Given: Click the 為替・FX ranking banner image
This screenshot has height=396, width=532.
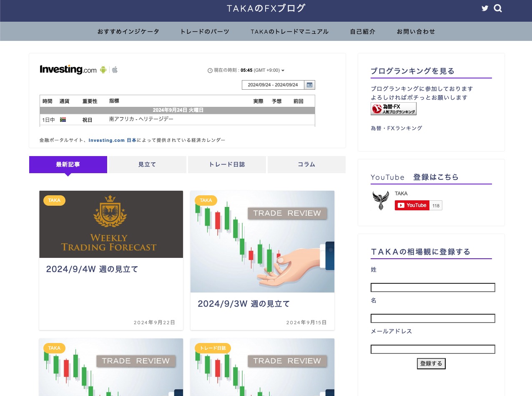Looking at the screenshot, I should click(x=393, y=109).
